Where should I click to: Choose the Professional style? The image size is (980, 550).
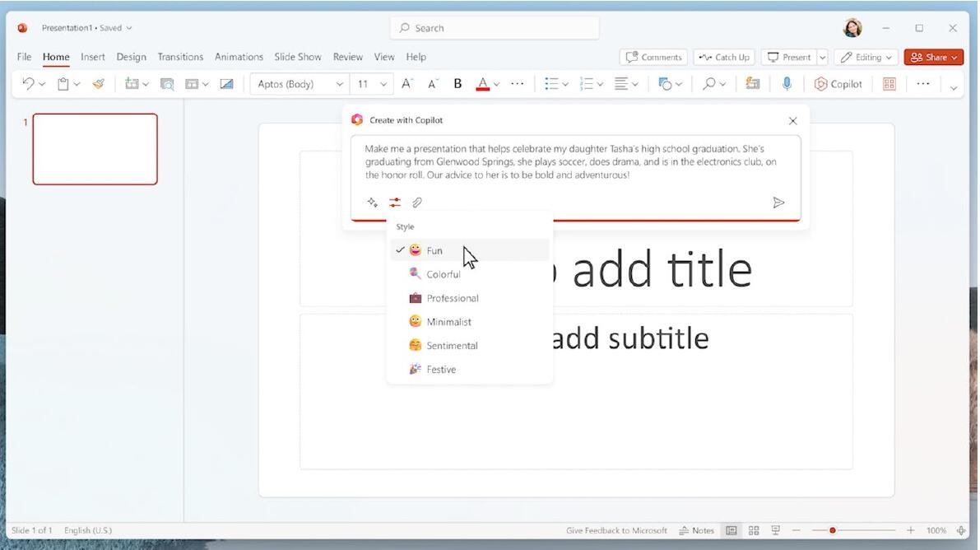[x=470, y=298]
